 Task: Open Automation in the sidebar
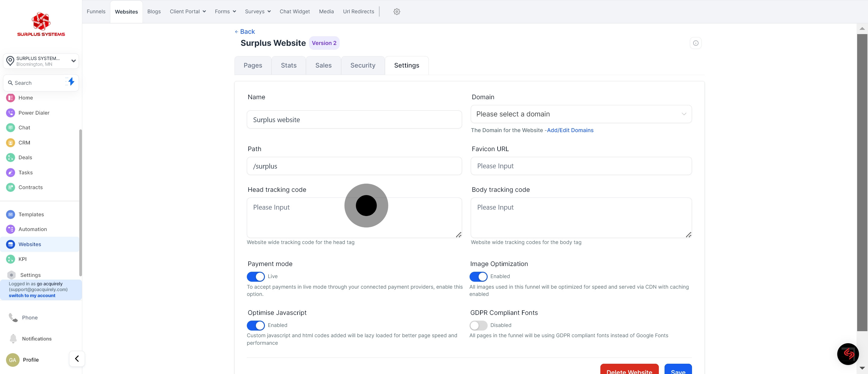pyautogui.click(x=32, y=229)
